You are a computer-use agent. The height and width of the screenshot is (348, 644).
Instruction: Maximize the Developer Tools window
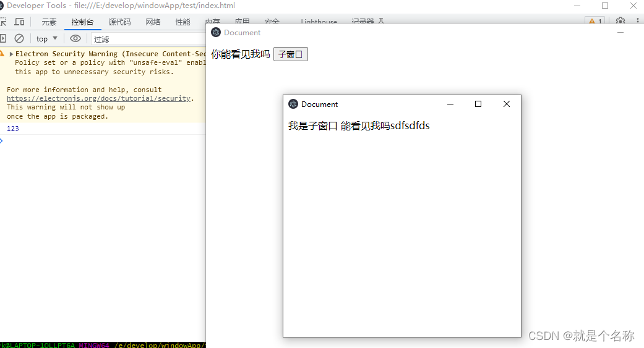click(605, 6)
